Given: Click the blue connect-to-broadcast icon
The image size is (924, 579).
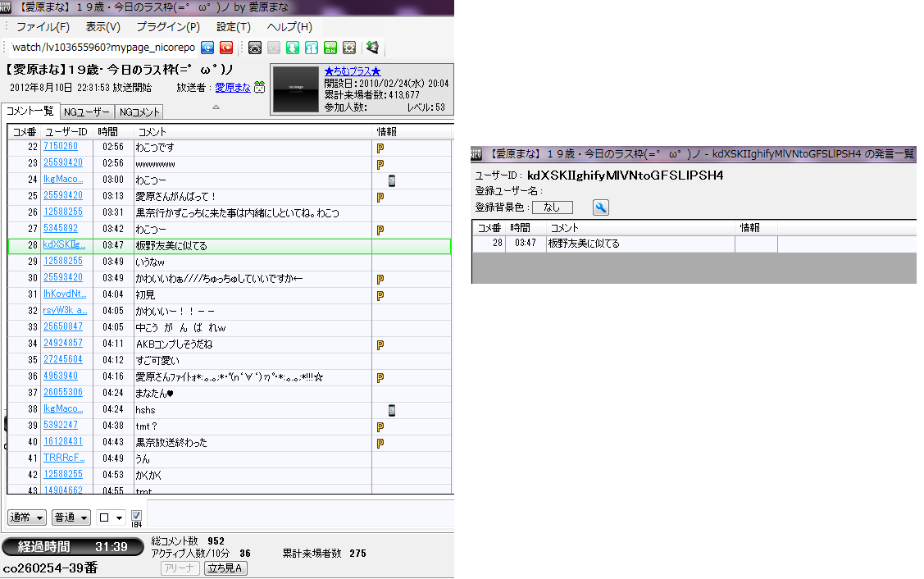Looking at the screenshot, I should point(207,48).
